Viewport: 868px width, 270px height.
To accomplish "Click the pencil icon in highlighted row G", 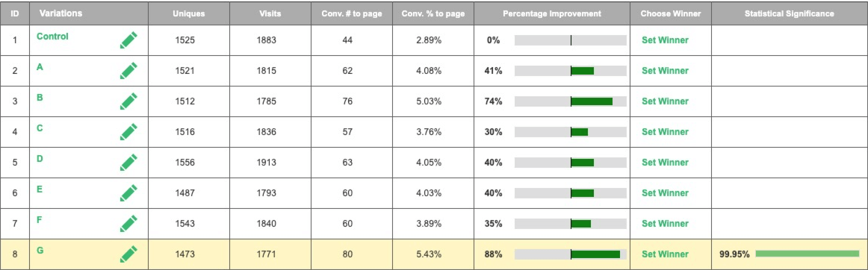I will pyautogui.click(x=128, y=254).
